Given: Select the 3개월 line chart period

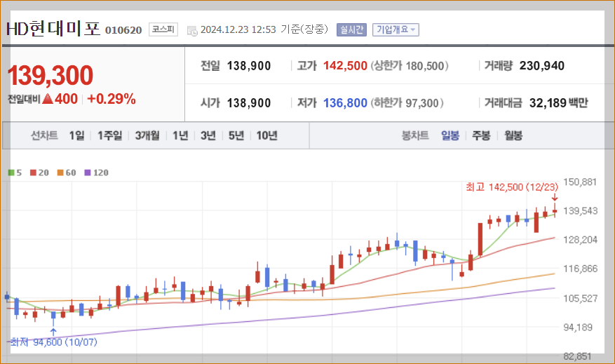Looking at the screenshot, I should (x=147, y=136).
